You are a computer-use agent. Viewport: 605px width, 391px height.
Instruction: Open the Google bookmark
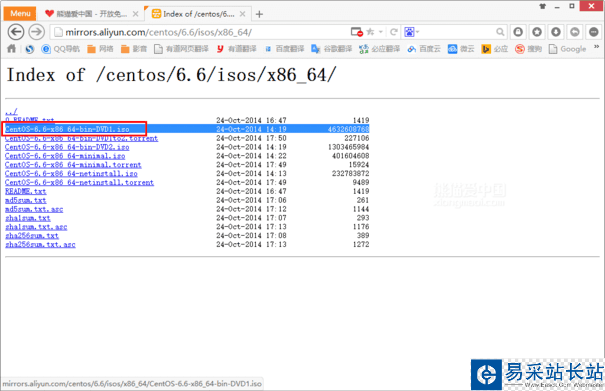pyautogui.click(x=568, y=49)
